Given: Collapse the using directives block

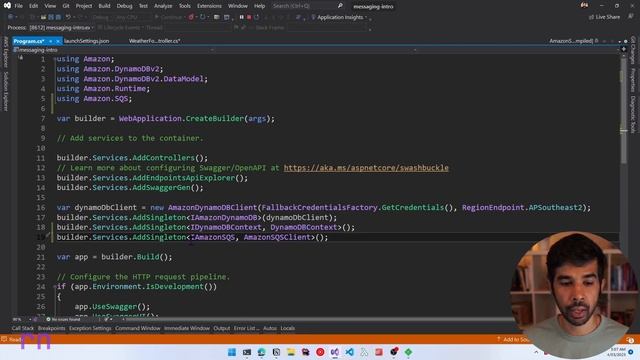Looking at the screenshot, I should (54, 59).
